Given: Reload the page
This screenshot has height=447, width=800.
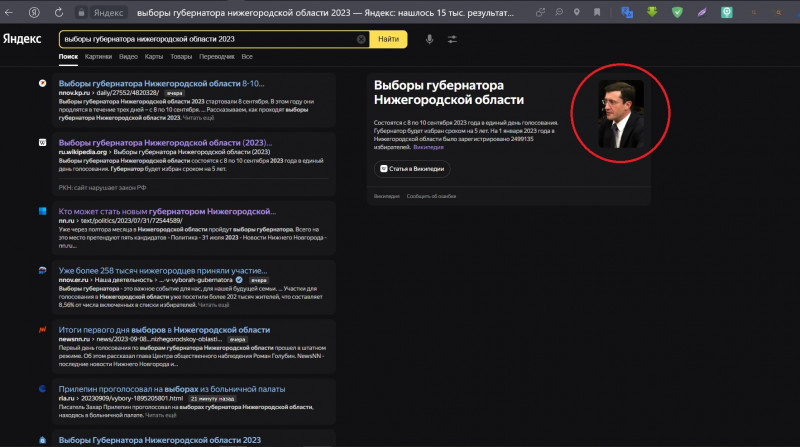Looking at the screenshot, I should [59, 12].
